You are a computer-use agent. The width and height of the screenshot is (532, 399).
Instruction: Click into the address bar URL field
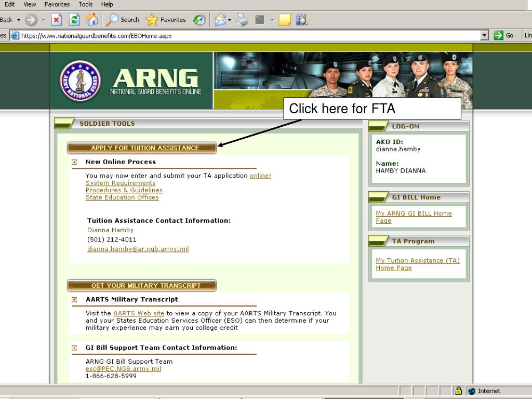250,35
